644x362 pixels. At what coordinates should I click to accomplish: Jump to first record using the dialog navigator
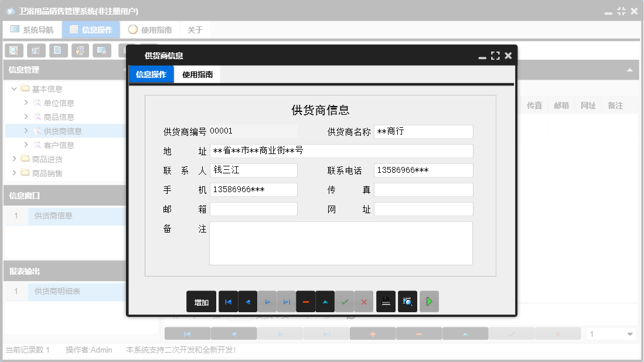click(228, 301)
